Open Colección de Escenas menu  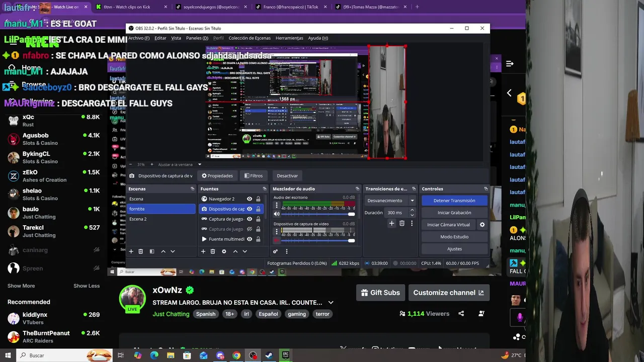click(250, 38)
